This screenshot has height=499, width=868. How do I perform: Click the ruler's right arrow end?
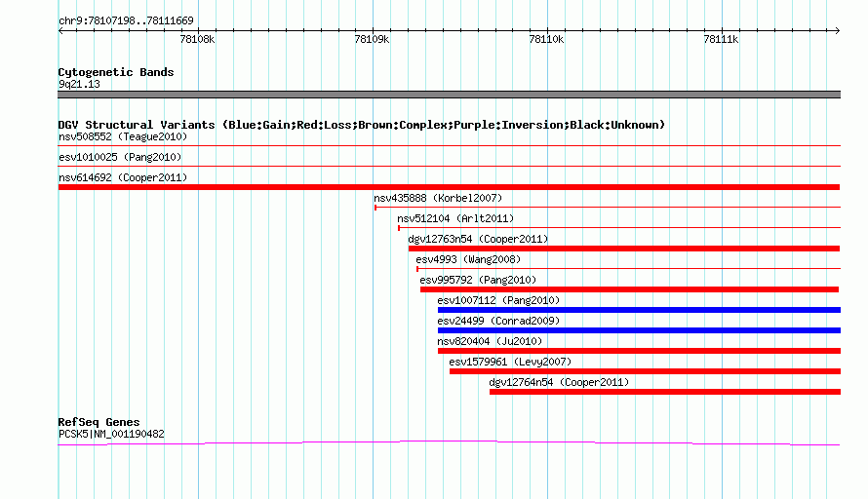pos(838,30)
